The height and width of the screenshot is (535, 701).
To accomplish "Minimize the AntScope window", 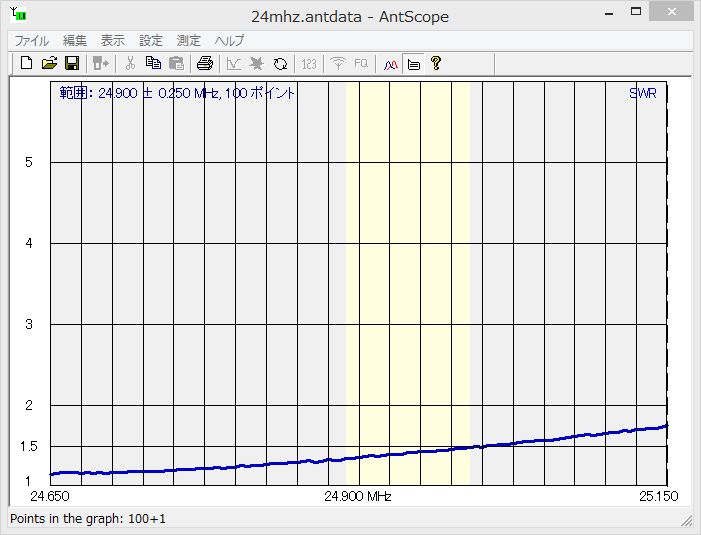I will click(x=608, y=13).
